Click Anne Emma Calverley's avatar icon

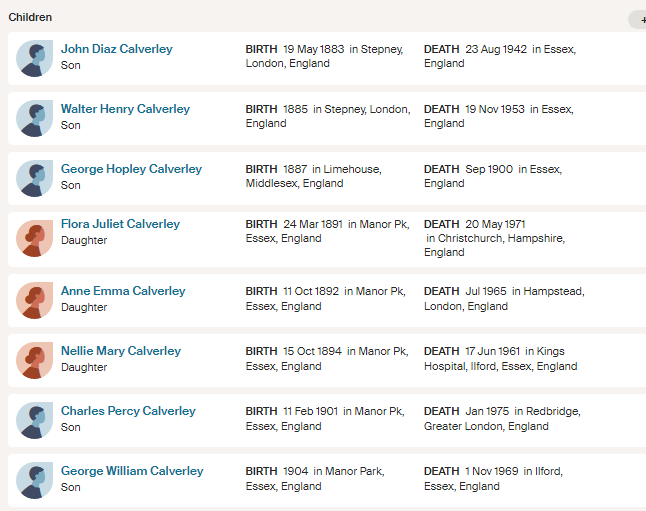point(34,299)
